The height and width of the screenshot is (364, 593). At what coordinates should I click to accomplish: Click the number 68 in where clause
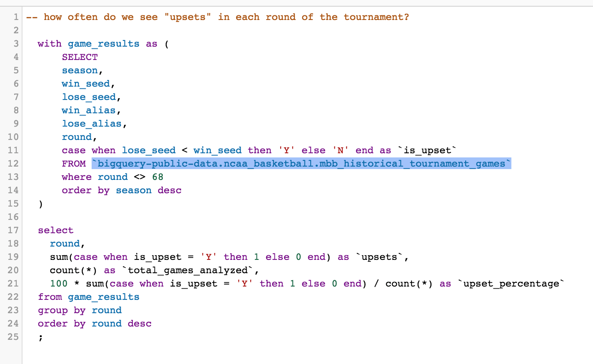(x=158, y=177)
